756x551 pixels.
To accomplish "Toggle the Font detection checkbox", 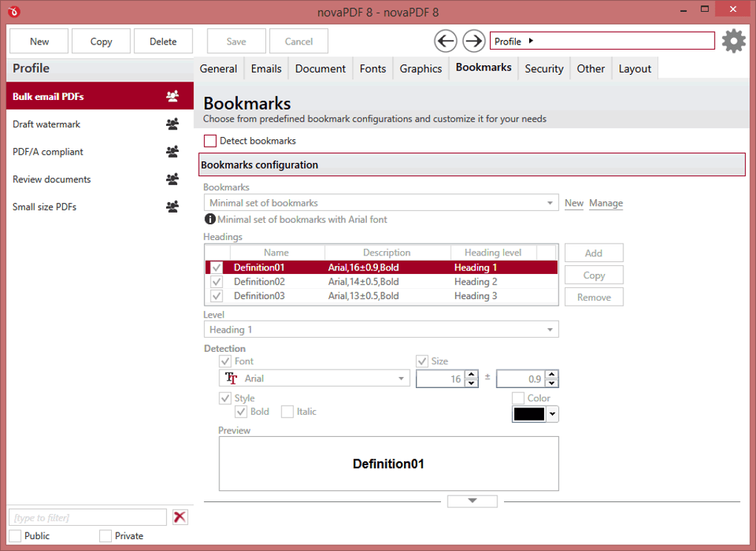I will click(225, 361).
